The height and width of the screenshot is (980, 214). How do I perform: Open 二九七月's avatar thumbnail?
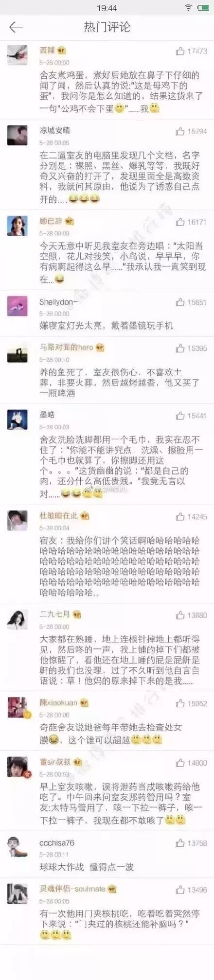[17, 619]
